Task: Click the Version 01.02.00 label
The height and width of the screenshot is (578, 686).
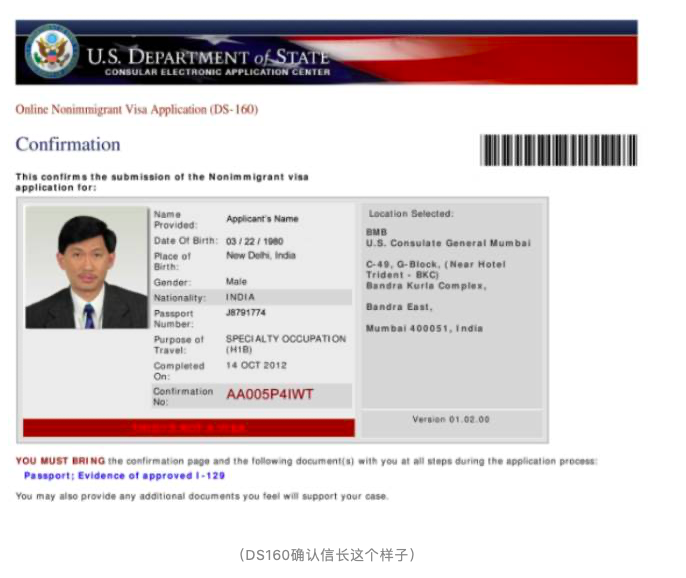Action: click(451, 420)
